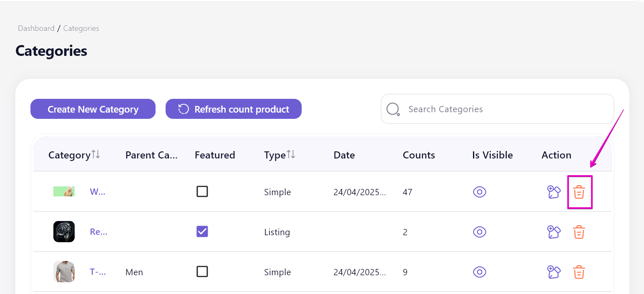644x294 pixels.
Task: Sort table by Category column arrows
Action: click(x=96, y=155)
